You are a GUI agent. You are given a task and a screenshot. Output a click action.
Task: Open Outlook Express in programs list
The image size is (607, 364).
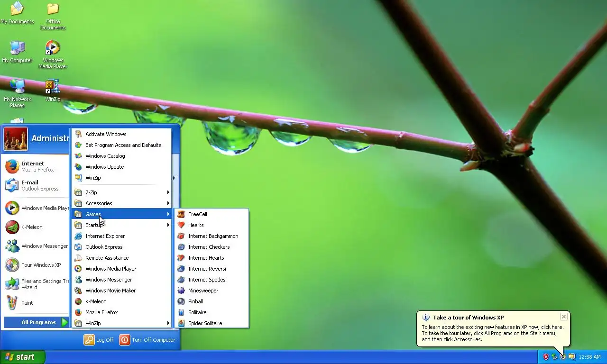point(121,247)
